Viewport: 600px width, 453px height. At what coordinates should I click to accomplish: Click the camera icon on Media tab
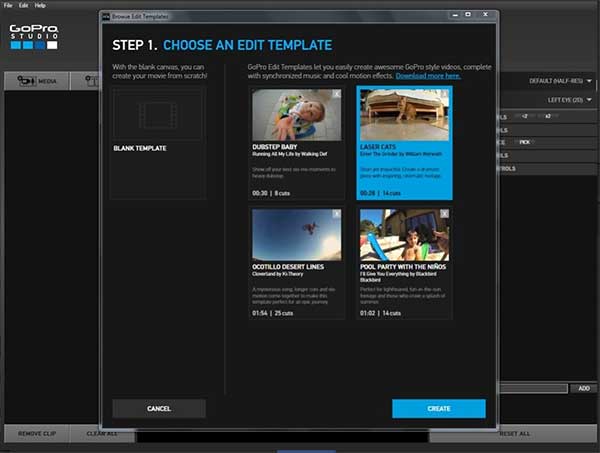(25, 81)
